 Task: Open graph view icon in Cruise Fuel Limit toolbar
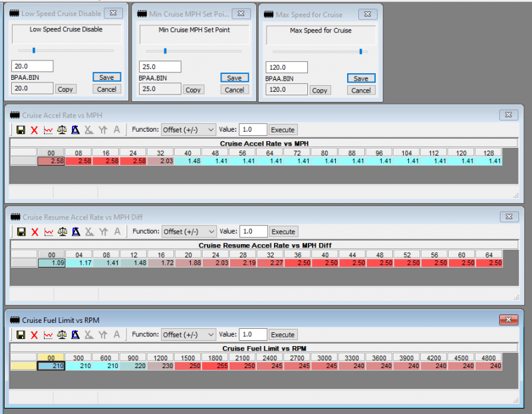49,335
